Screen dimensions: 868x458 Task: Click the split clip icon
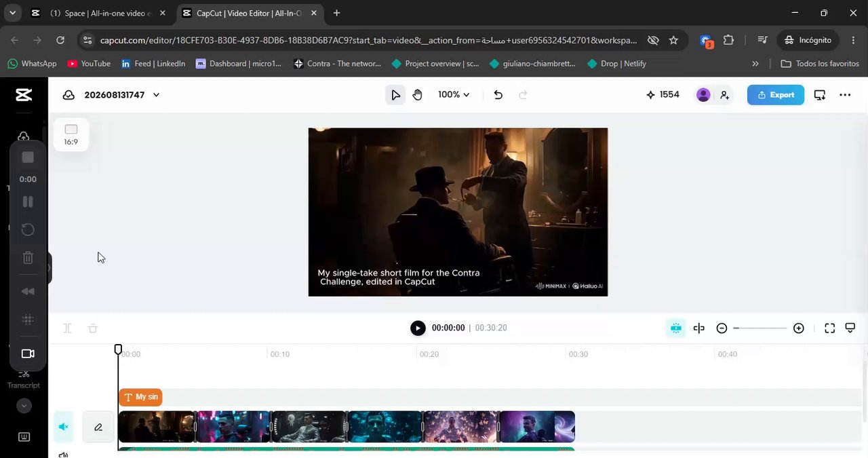[67, 328]
